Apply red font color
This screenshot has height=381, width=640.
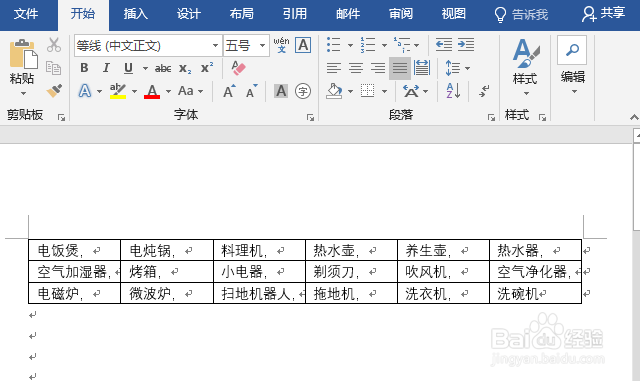click(152, 91)
